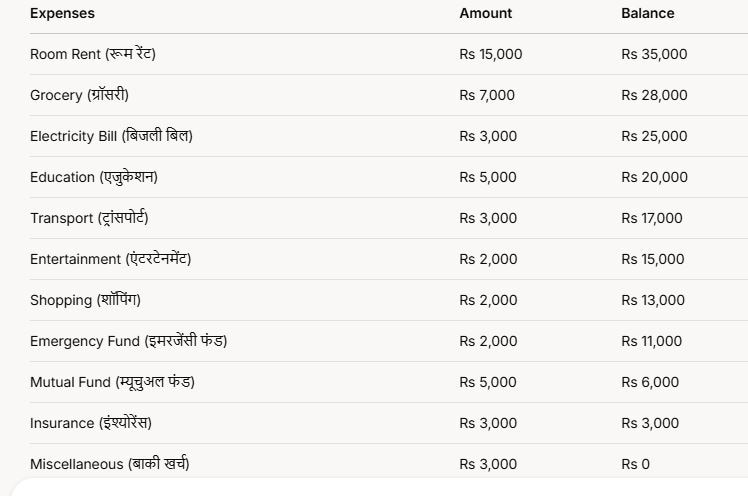This screenshot has width=748, height=496.
Task: Click the Shopping row label
Action: click(x=86, y=300)
